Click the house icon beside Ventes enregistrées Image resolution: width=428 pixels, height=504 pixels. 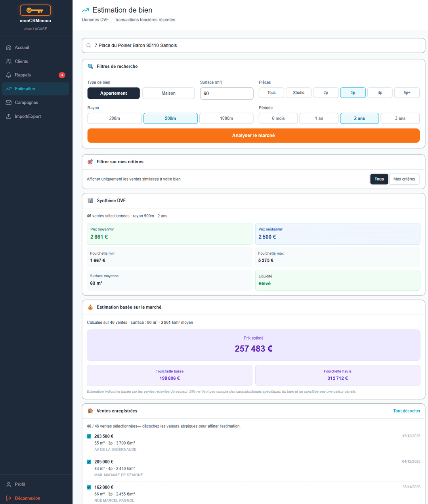point(90,411)
